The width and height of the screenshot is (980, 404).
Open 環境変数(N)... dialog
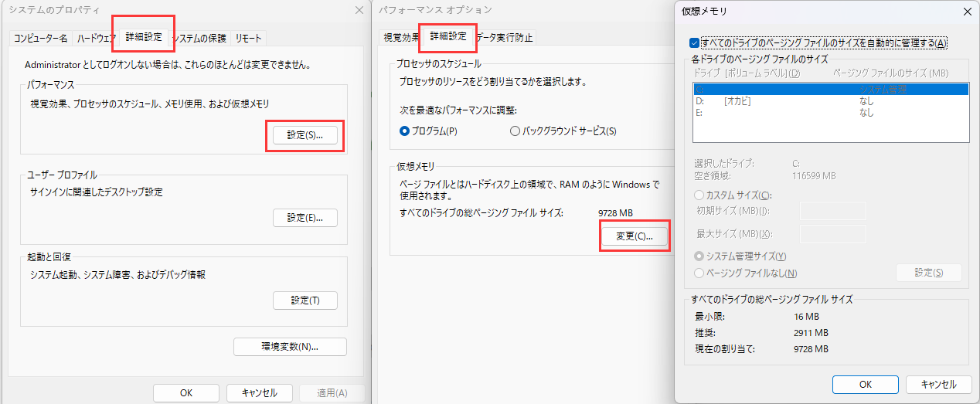click(290, 347)
